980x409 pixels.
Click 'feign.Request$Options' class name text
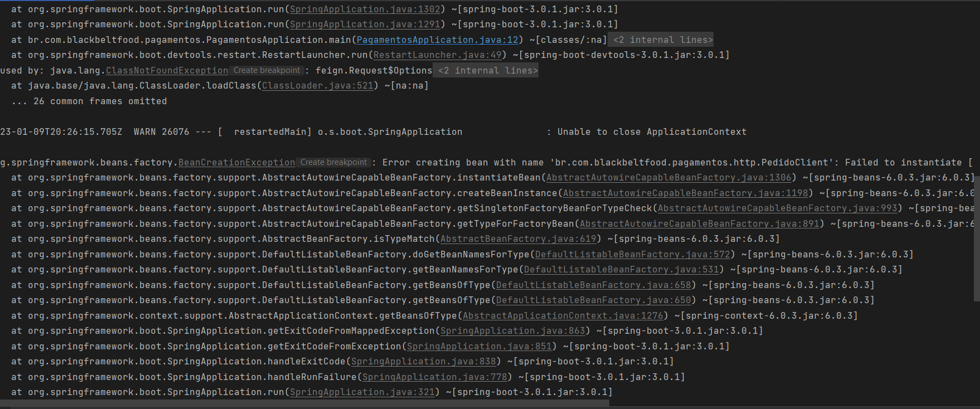(x=373, y=71)
